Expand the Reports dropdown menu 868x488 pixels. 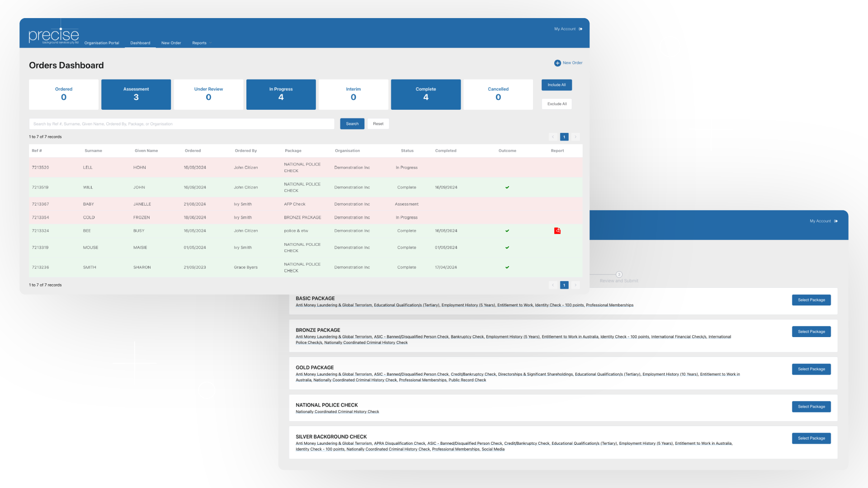pyautogui.click(x=202, y=43)
